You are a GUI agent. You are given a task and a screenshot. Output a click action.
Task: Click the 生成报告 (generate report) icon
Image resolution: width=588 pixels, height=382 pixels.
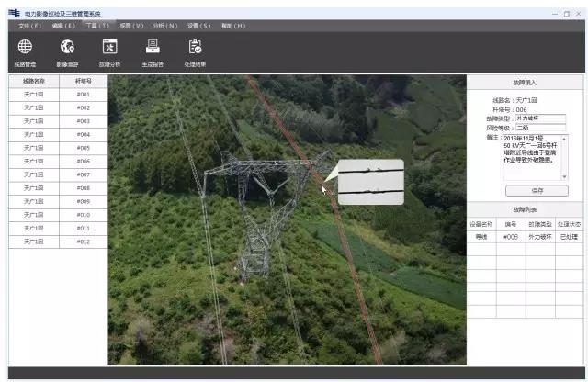coord(153,47)
